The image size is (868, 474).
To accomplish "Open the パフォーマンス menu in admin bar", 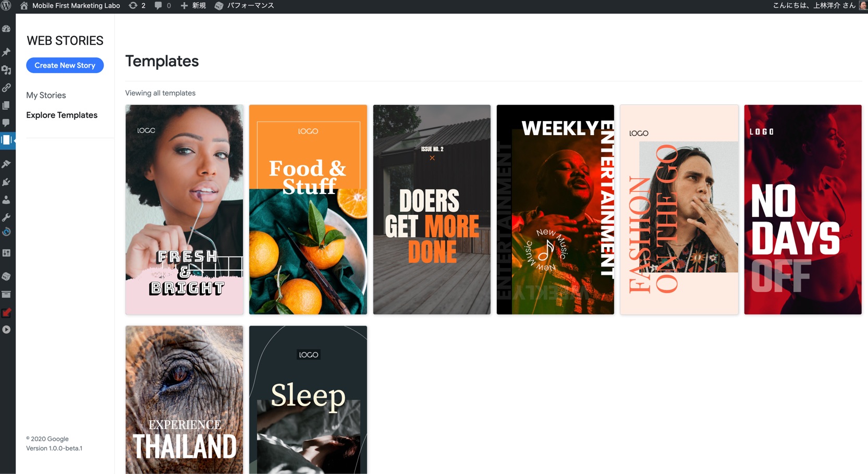I will coord(244,6).
